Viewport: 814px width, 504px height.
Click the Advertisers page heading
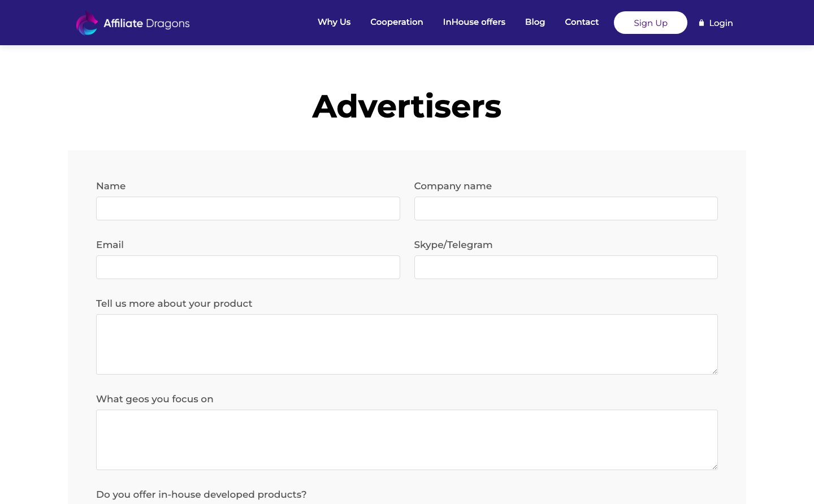pos(407,106)
